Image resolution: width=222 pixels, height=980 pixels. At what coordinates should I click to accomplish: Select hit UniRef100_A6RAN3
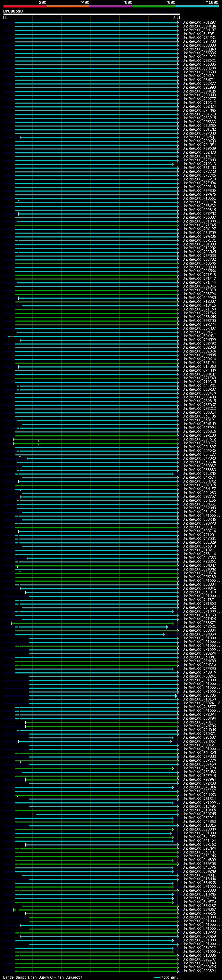coord(199,508)
